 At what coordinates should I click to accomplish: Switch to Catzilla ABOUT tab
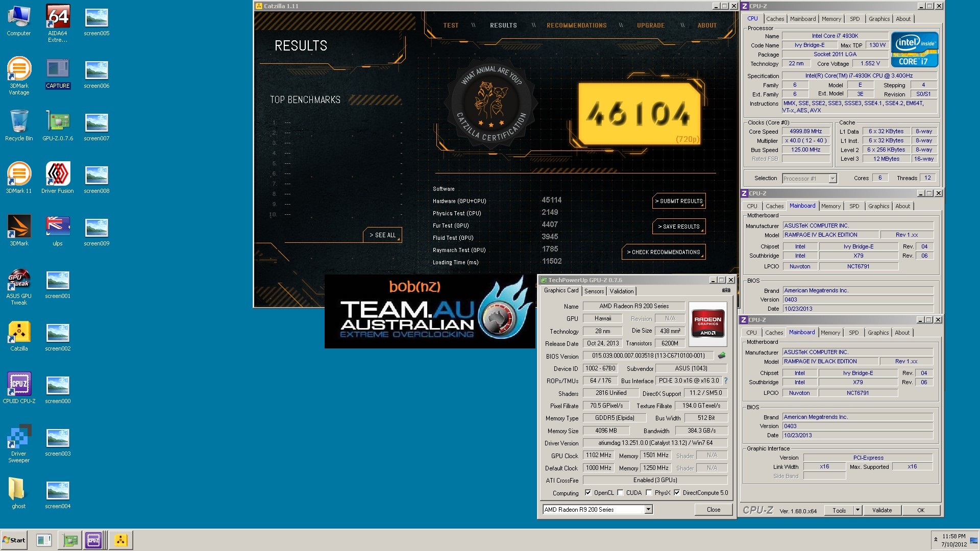pos(707,26)
